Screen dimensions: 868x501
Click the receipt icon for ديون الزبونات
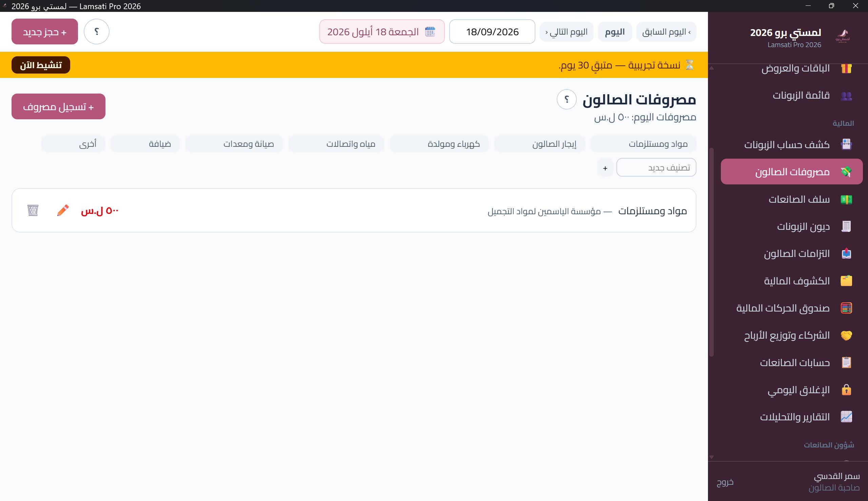[x=846, y=226]
